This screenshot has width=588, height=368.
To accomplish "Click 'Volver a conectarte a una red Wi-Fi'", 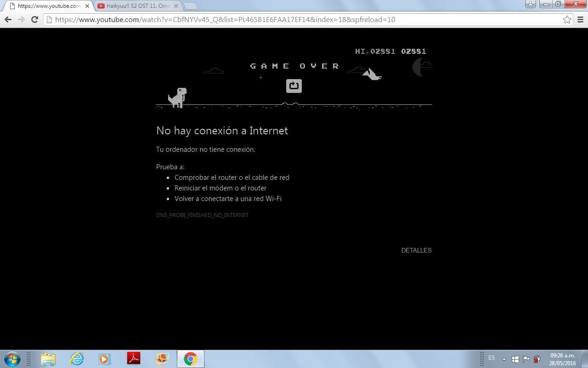I will tap(228, 199).
